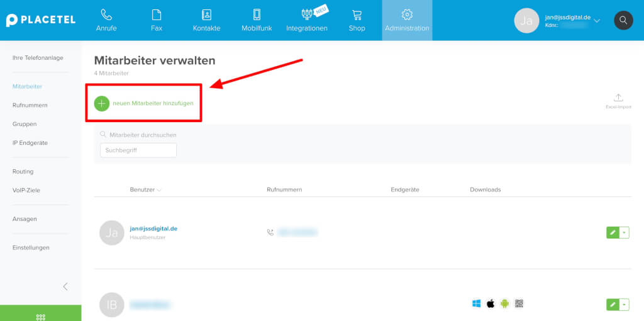Open the Administration gear icon
Screen dimensions: 644x321
(407, 15)
